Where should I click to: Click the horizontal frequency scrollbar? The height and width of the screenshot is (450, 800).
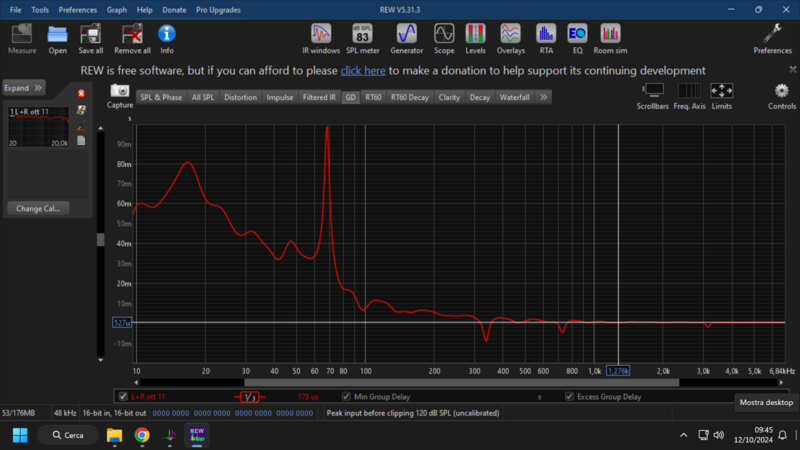460,382
